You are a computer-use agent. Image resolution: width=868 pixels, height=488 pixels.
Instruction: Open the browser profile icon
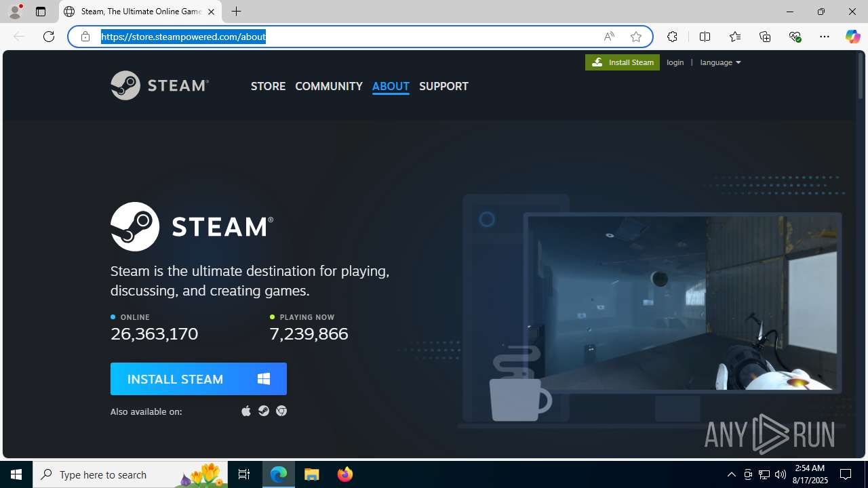coord(15,12)
